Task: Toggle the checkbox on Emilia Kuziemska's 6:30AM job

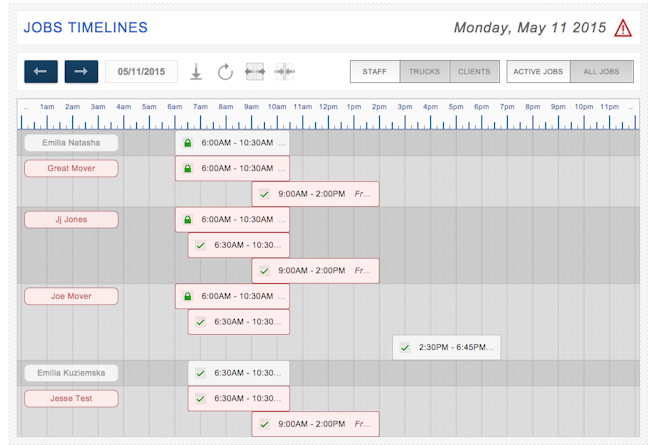Action: click(200, 373)
